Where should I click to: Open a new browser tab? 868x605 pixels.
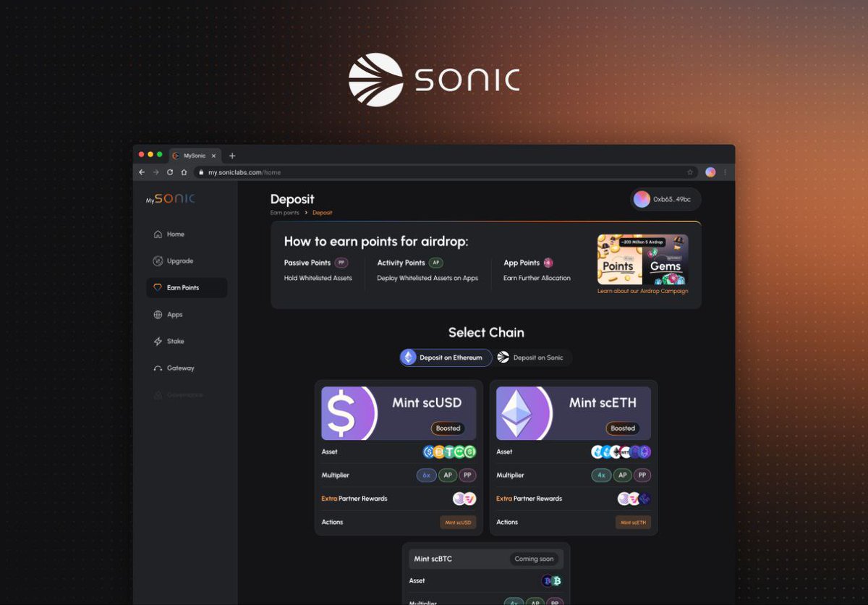point(232,156)
